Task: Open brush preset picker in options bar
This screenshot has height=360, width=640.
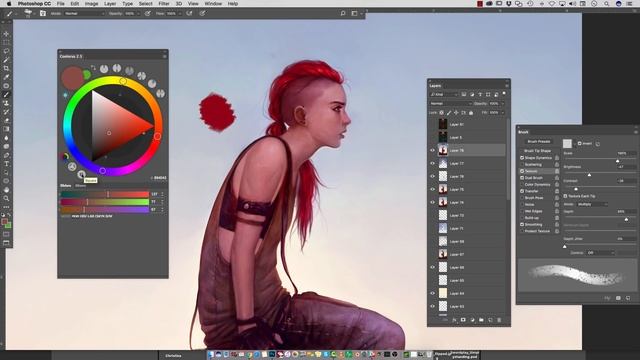Action: point(30,13)
